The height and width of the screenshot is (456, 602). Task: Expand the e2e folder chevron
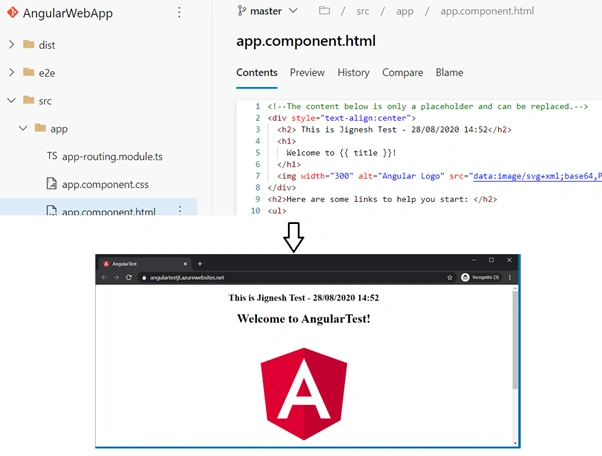(12, 73)
